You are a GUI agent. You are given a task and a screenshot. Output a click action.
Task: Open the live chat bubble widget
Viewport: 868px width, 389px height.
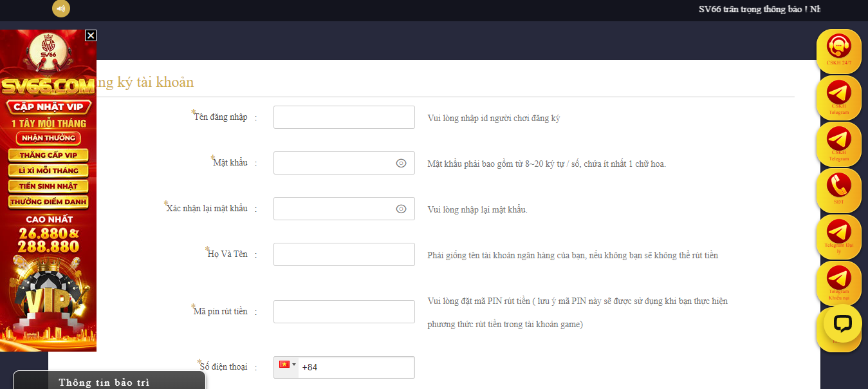(x=842, y=323)
